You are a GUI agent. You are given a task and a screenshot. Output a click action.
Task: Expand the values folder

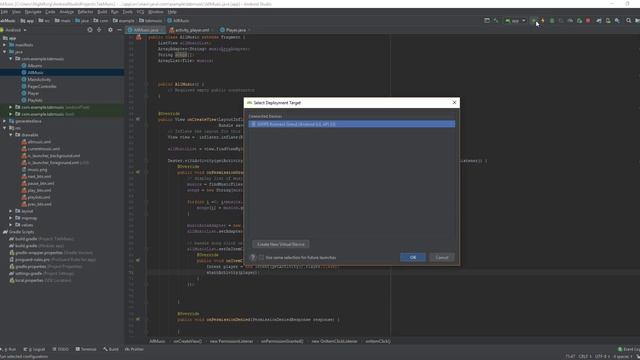click(x=11, y=225)
